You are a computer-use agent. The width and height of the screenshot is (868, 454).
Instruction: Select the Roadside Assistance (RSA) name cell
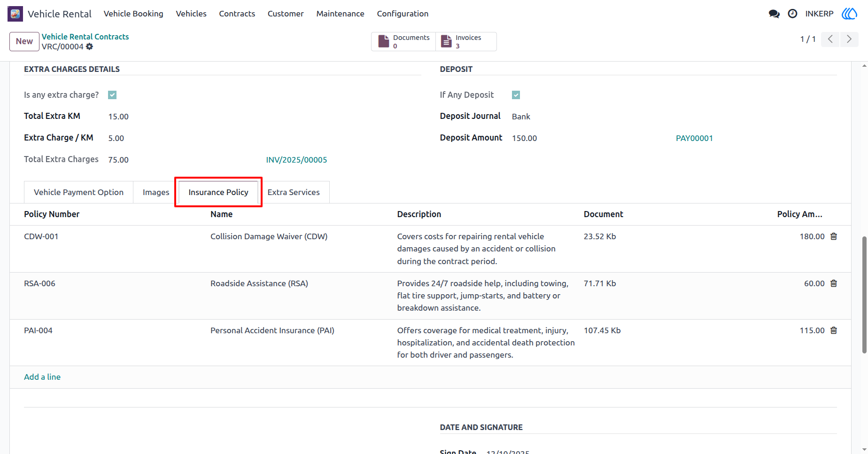[x=259, y=283]
